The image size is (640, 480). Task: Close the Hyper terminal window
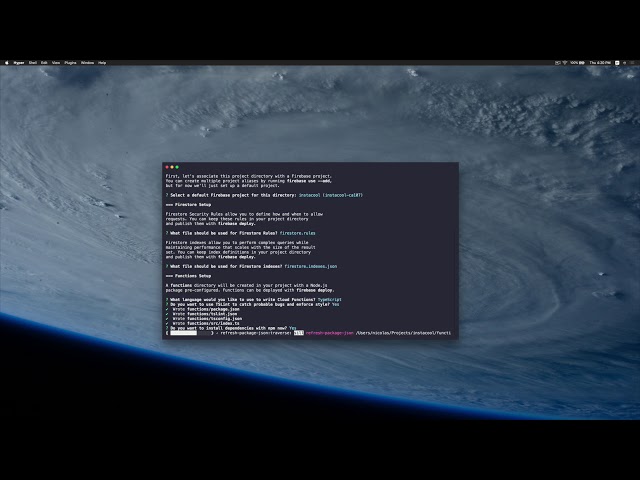pos(167,167)
